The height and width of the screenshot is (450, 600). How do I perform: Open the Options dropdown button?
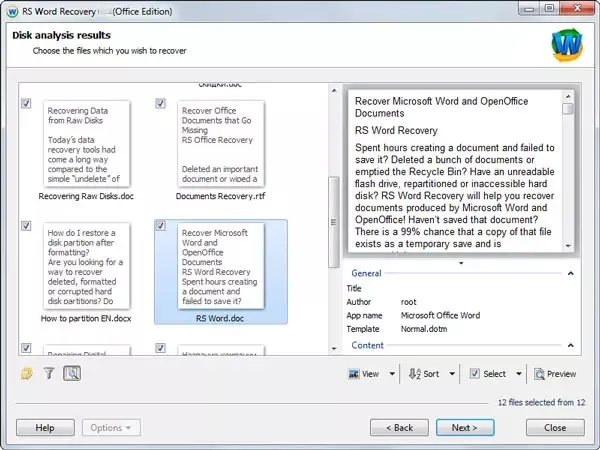click(111, 427)
